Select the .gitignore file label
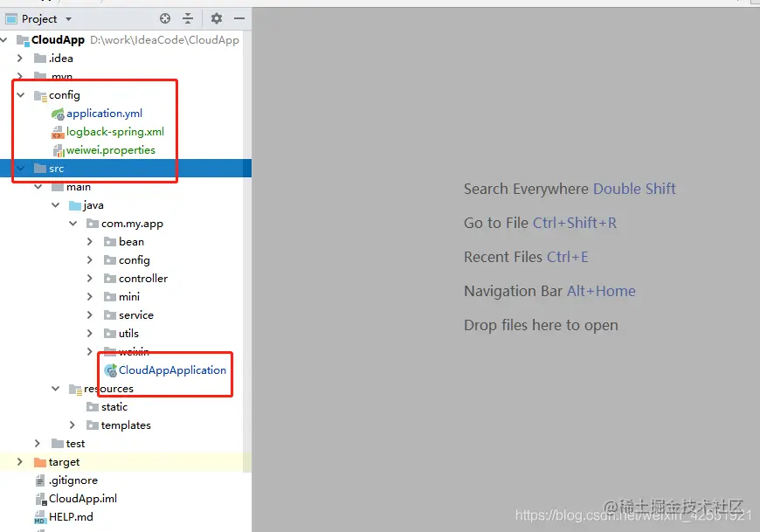760x532 pixels. [x=73, y=480]
